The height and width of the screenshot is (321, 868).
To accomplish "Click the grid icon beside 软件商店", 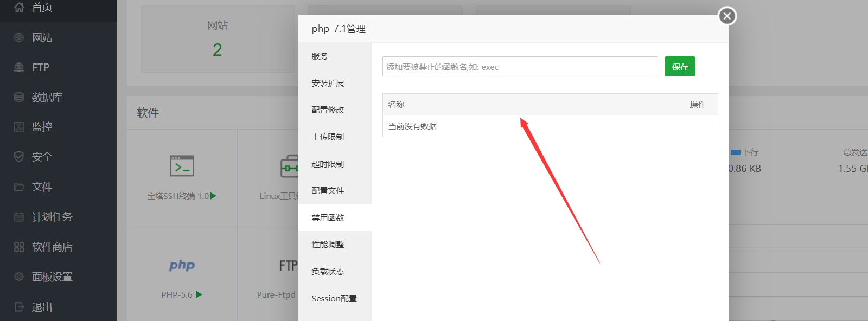I will tap(19, 247).
